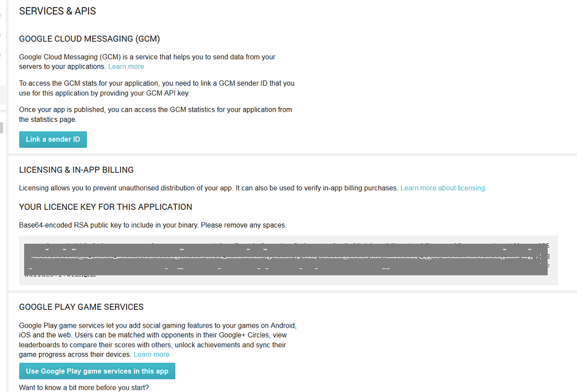Click GOOGLE CLOUD MESSAGING (GCM) heading
This screenshot has height=392, width=577.
pyautogui.click(x=90, y=39)
